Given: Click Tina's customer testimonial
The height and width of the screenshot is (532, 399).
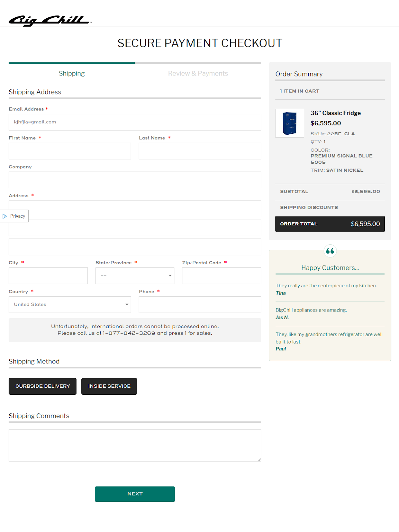Looking at the screenshot, I should pyautogui.click(x=326, y=289).
